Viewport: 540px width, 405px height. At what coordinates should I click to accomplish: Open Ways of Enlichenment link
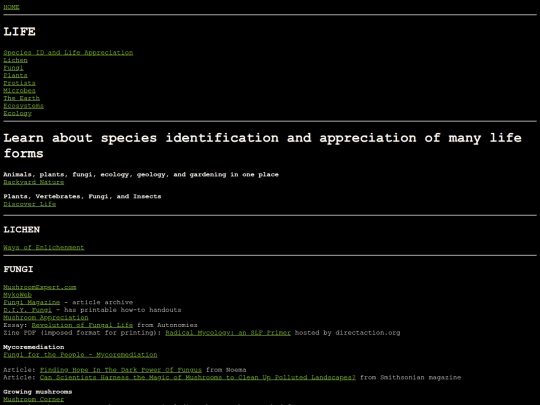point(44,247)
